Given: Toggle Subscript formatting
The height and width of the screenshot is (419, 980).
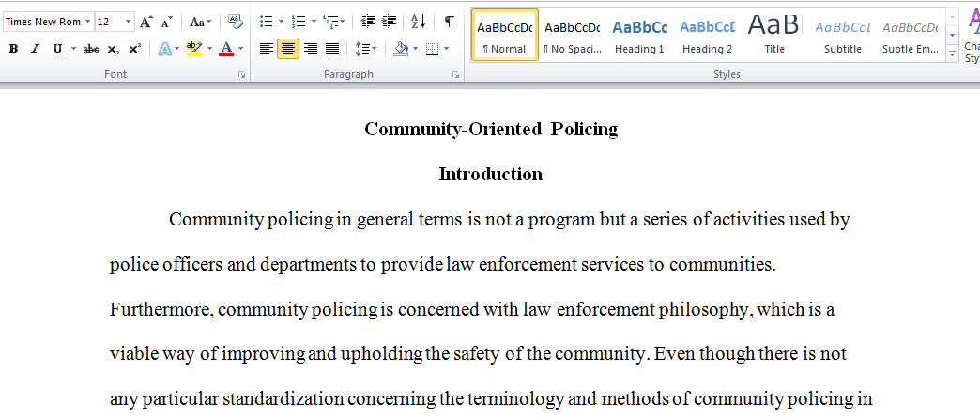Looking at the screenshot, I should (114, 49).
